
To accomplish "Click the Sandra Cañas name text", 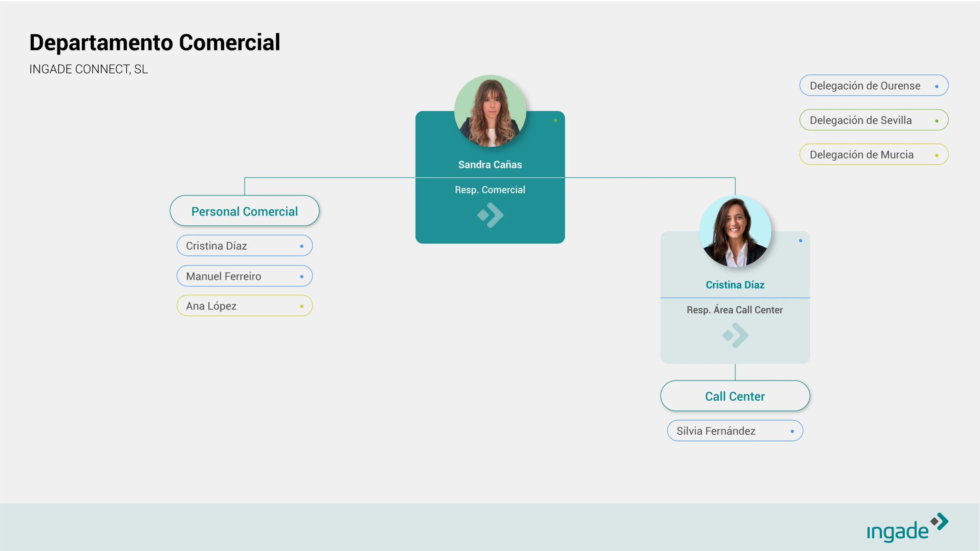I will click(490, 165).
